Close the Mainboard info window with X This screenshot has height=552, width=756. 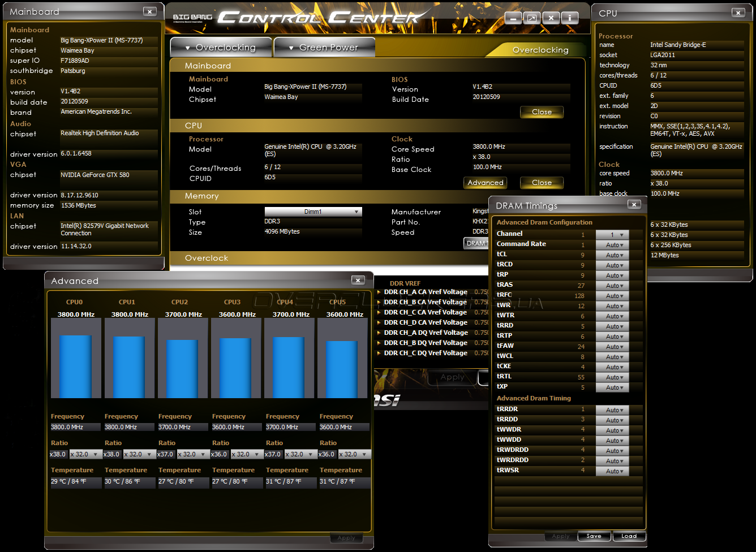tap(149, 11)
